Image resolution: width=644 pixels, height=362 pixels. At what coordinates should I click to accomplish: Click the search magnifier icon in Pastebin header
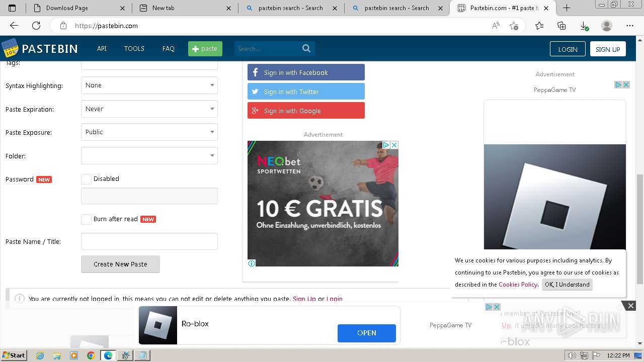pos(306,48)
